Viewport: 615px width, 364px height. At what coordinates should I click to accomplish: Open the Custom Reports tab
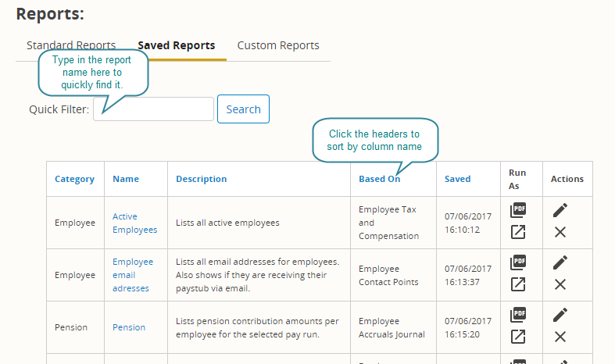coord(278,45)
